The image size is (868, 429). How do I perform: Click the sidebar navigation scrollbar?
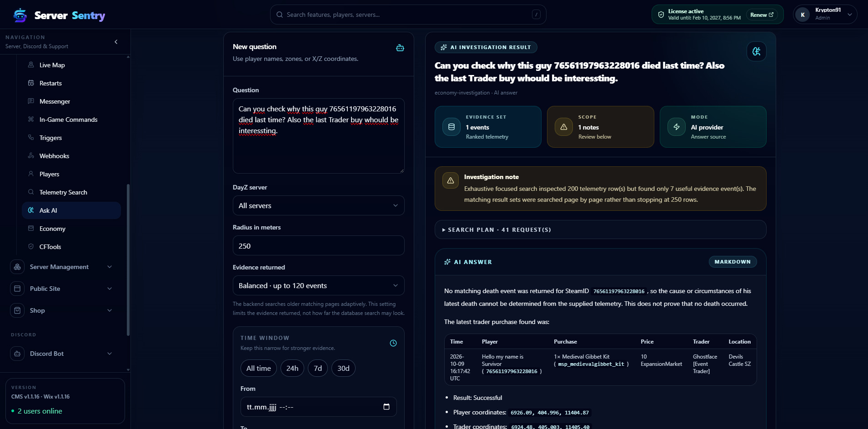pos(128,260)
